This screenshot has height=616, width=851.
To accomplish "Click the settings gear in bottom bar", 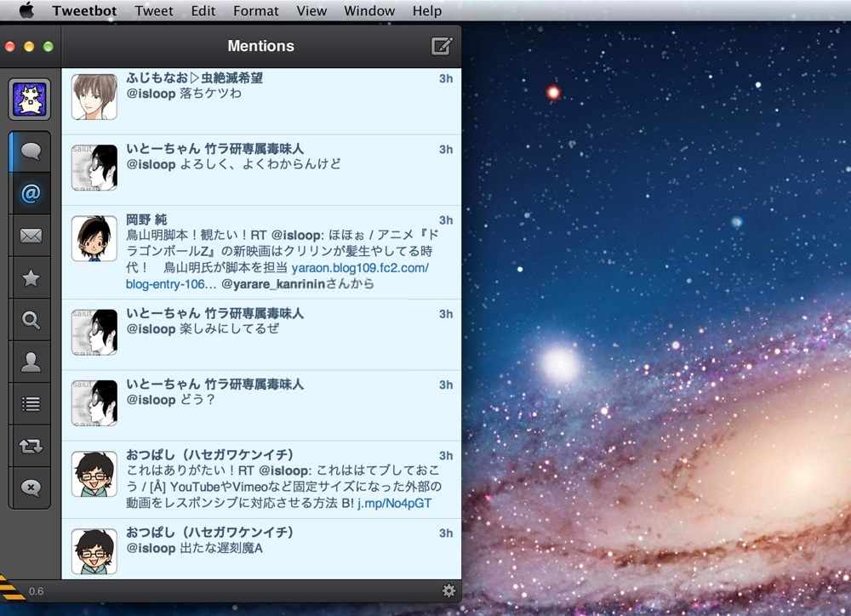I will coord(448,590).
